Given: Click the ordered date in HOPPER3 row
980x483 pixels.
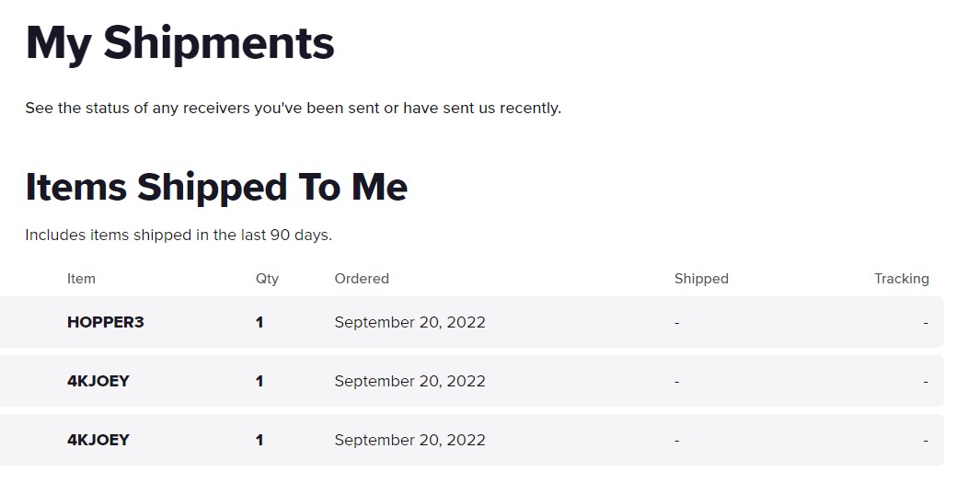Looking at the screenshot, I should 410,322.
